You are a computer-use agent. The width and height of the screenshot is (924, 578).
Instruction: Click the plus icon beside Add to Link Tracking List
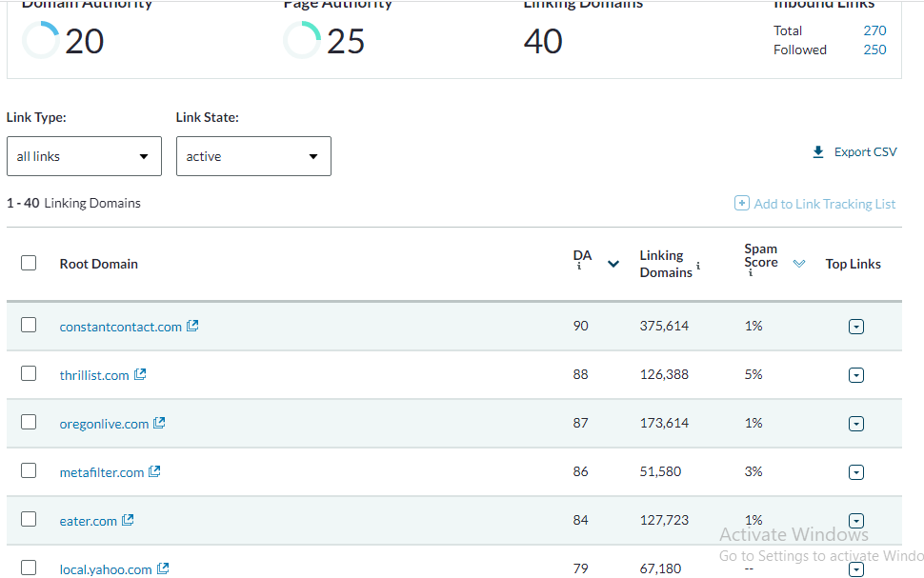point(742,203)
